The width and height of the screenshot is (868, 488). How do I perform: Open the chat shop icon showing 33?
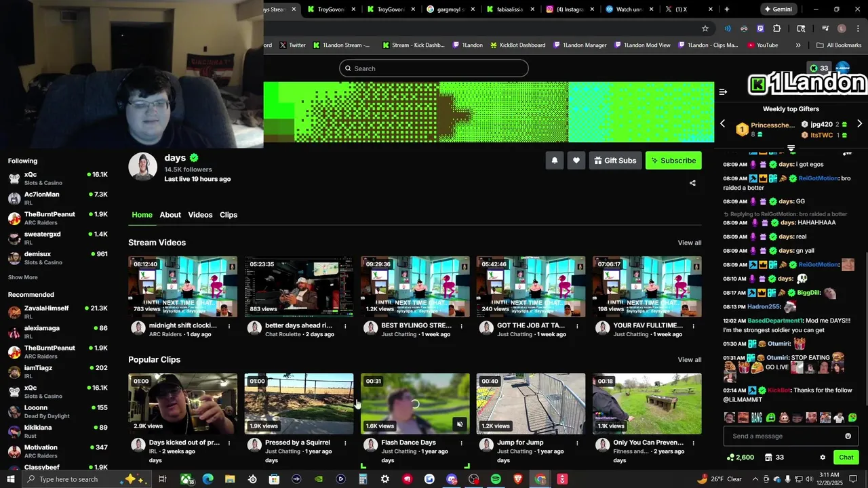click(773, 457)
